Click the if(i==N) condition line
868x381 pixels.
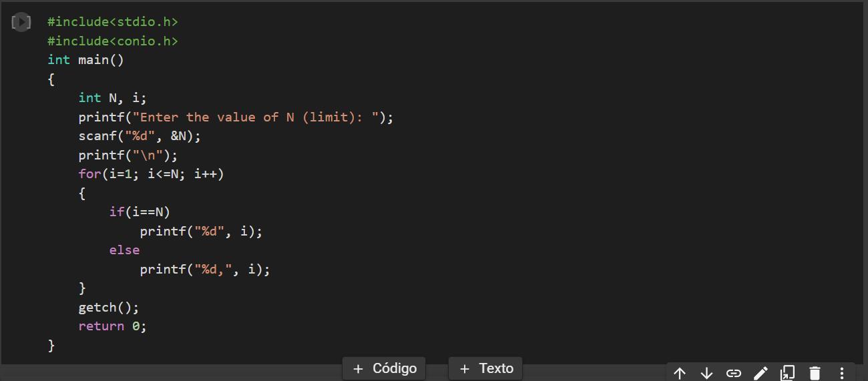140,212
